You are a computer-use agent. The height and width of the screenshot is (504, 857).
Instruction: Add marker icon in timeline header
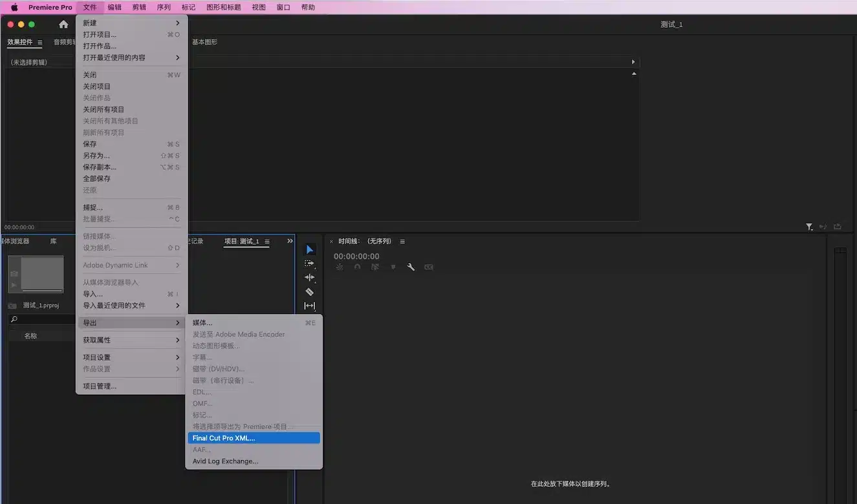[393, 267]
